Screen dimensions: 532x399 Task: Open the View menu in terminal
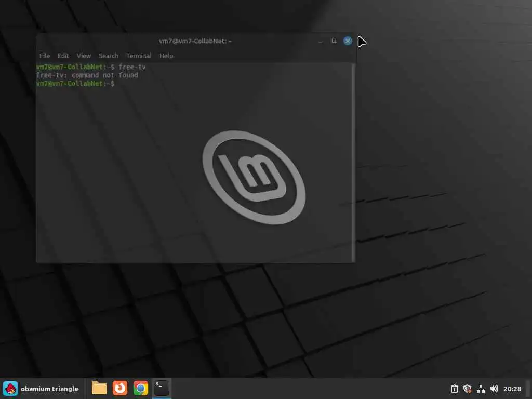click(x=84, y=56)
